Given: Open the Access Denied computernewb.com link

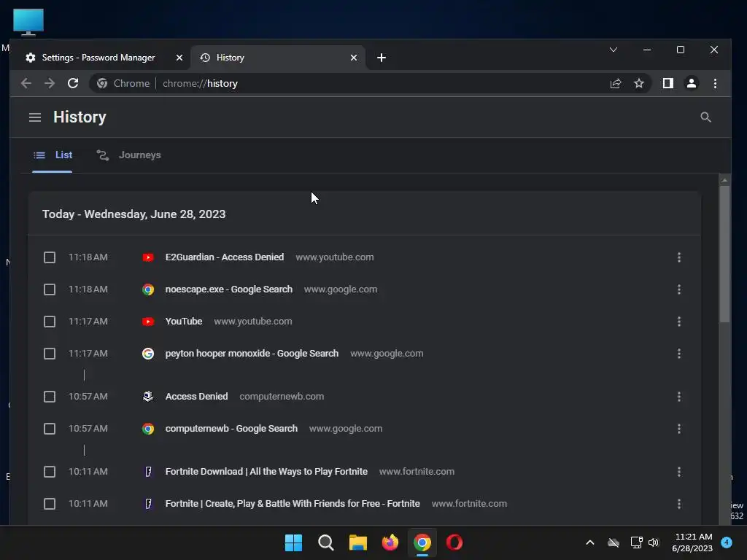Looking at the screenshot, I should point(196,396).
